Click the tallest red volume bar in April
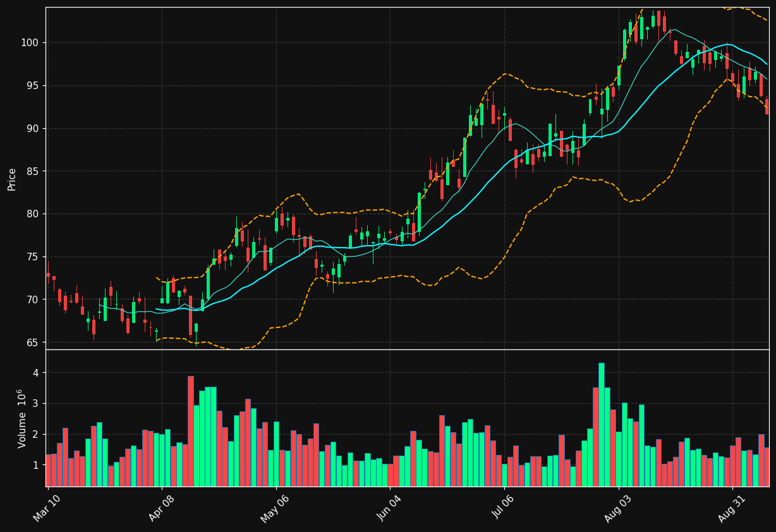The width and height of the screenshot is (776, 532). (191, 432)
